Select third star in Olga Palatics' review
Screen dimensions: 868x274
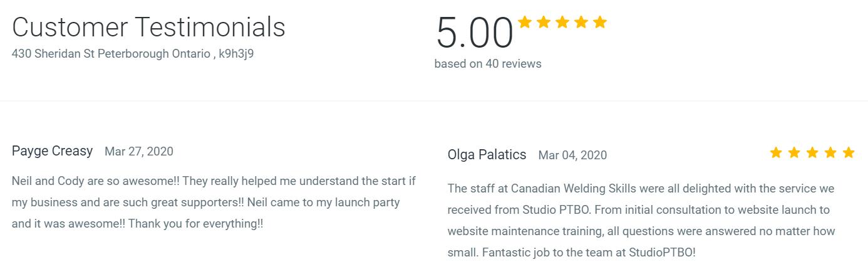(x=812, y=152)
